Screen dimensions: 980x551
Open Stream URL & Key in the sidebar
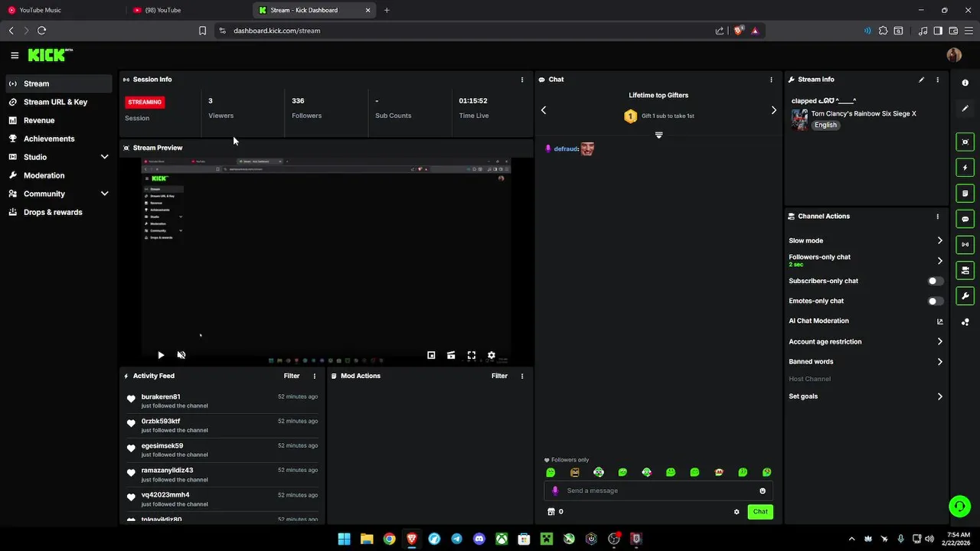click(x=59, y=102)
